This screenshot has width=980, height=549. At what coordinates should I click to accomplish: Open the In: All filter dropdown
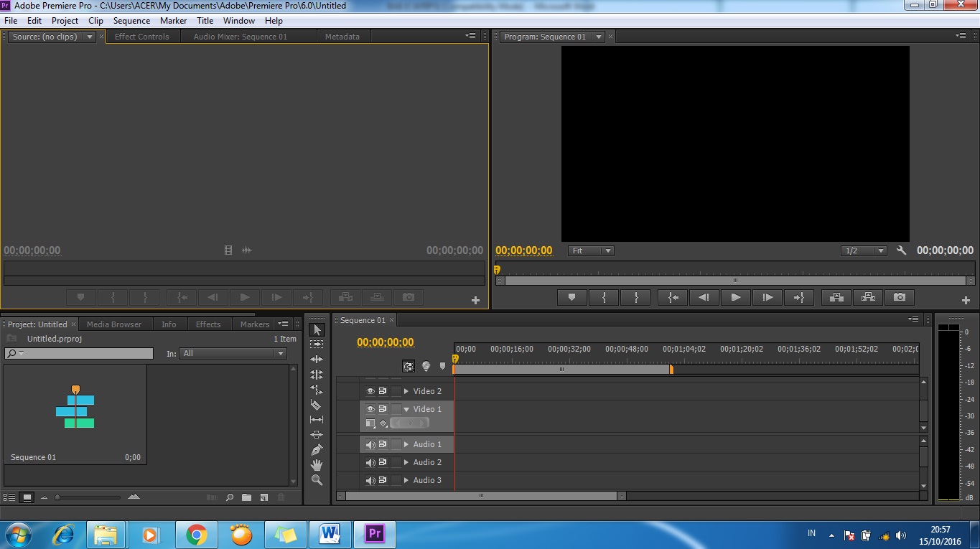[x=233, y=353]
